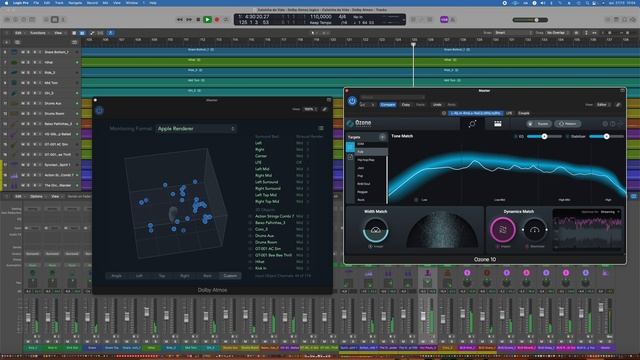Toggle the metronome click icon
Viewport: 640px width, 360px height.
point(453,20)
